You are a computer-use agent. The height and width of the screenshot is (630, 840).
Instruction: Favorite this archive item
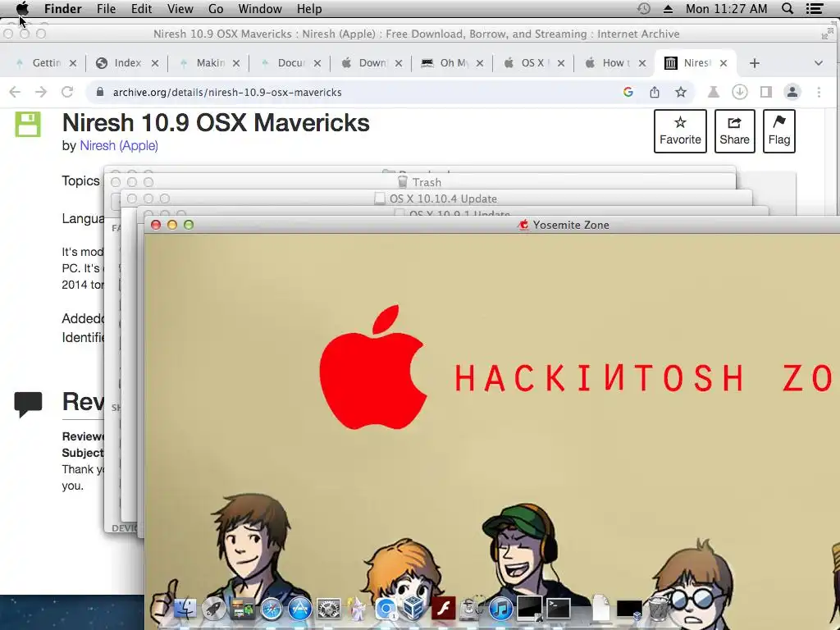pos(680,131)
